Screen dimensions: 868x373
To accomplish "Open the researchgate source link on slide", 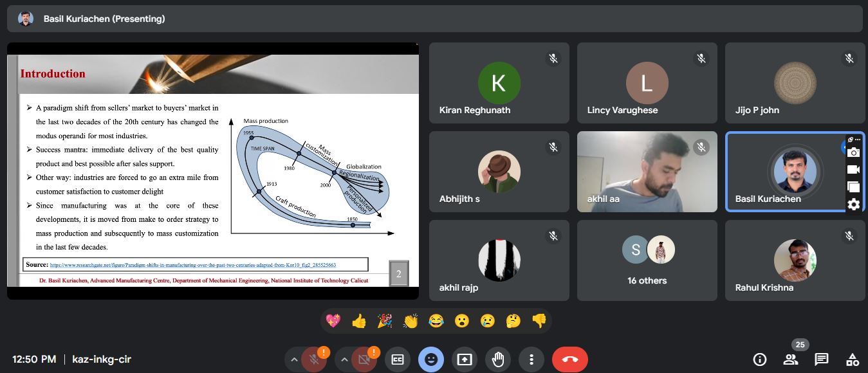I will coord(193,265).
